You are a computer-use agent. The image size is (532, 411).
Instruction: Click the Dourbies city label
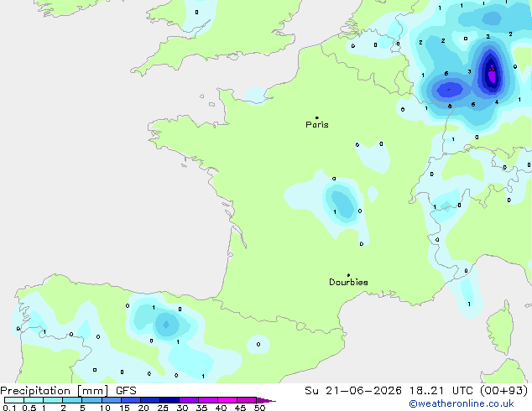pos(348,282)
